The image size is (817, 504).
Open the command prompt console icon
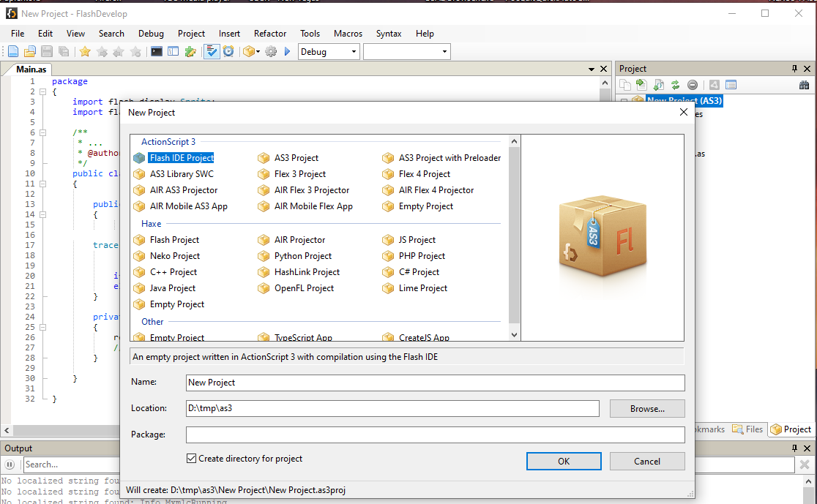(157, 51)
